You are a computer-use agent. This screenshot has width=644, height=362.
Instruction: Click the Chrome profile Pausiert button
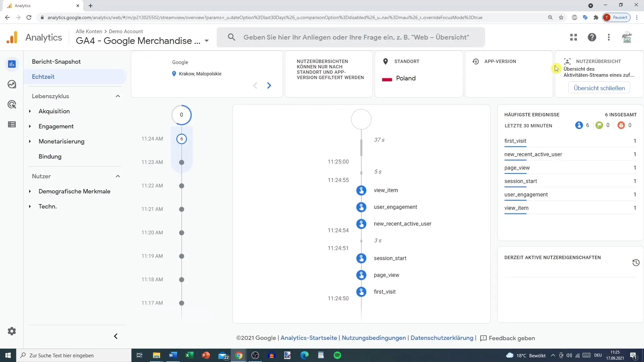click(x=616, y=17)
